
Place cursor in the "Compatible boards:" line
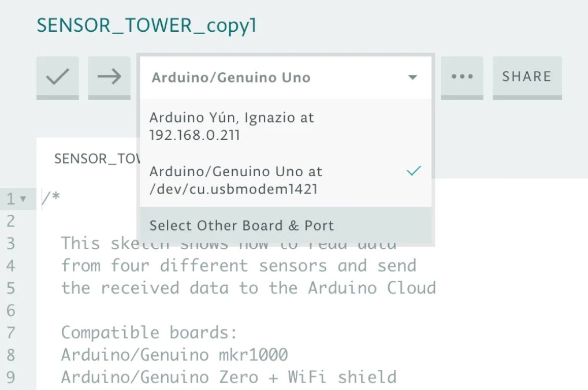[x=149, y=333]
